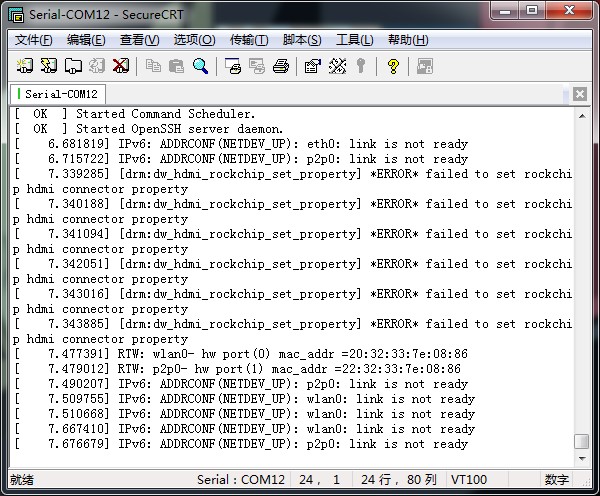Click the Connect toolbar icon
Viewport: 600px width, 496px height.
click(x=25, y=66)
